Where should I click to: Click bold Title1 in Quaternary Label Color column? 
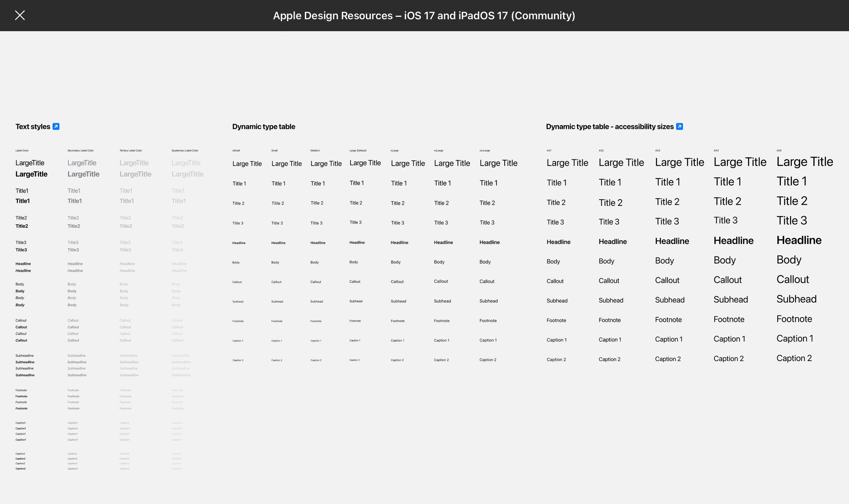(179, 201)
